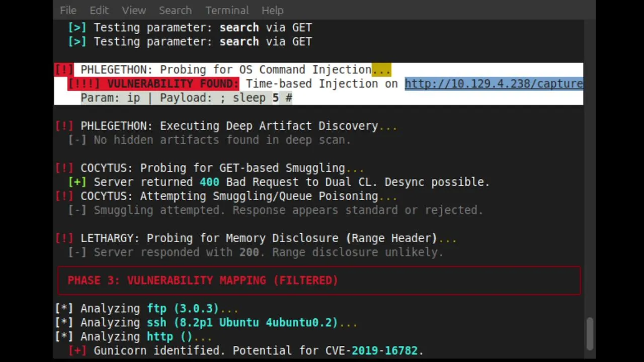This screenshot has height=362, width=644.
Task: Click the green [+] marker before Server returned
Action: [x=77, y=182]
